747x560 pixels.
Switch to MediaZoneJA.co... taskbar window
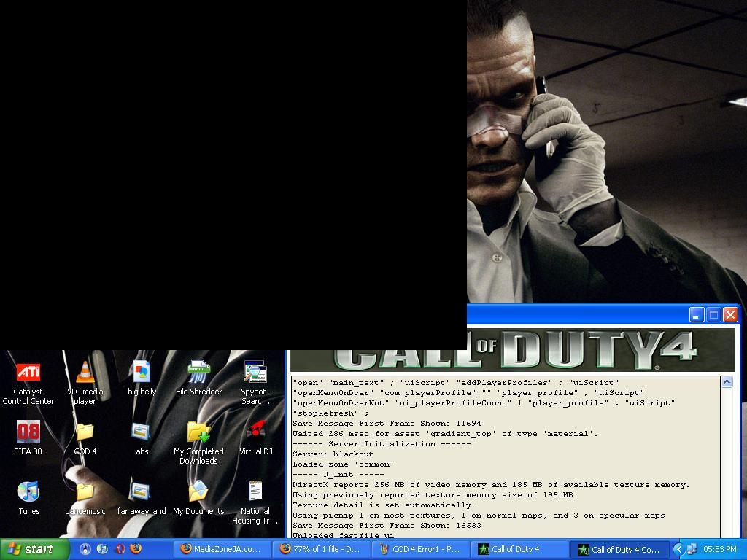tap(222, 549)
